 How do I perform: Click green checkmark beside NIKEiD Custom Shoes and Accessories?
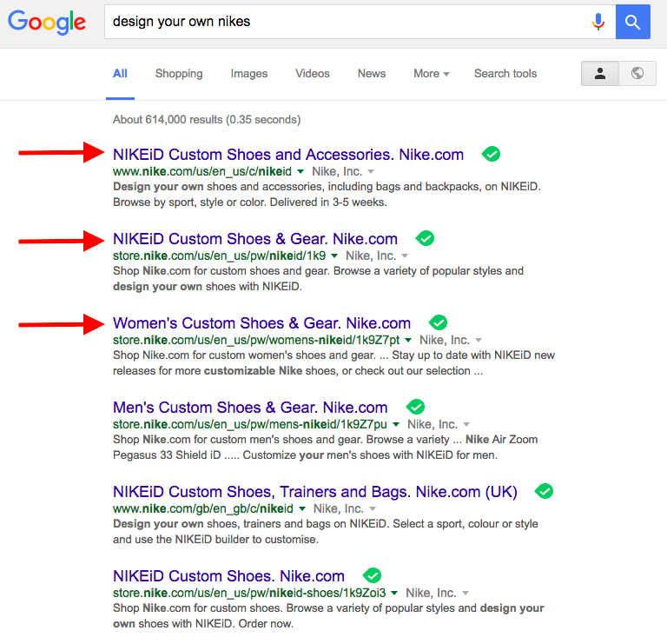491,154
